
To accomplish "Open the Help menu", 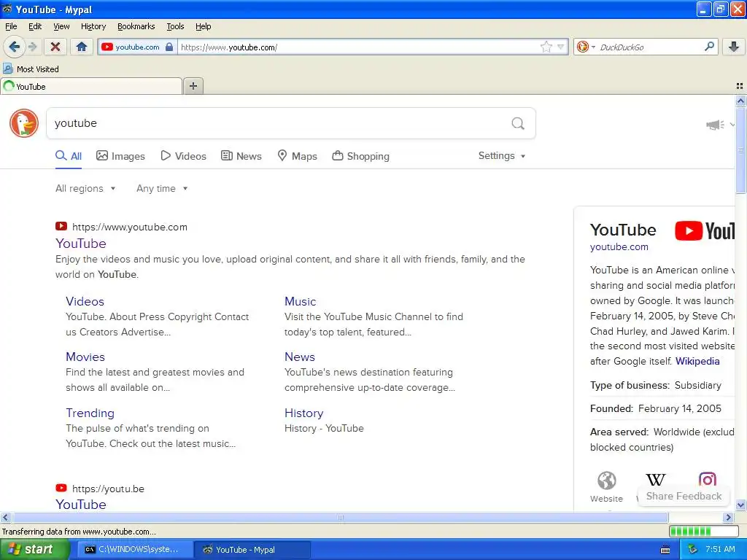I will coord(203,26).
